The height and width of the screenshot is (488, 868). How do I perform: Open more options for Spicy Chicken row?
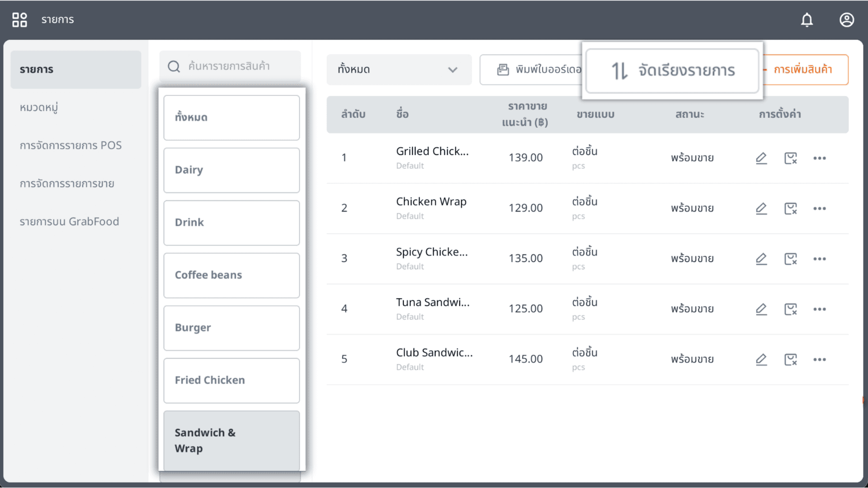820,259
